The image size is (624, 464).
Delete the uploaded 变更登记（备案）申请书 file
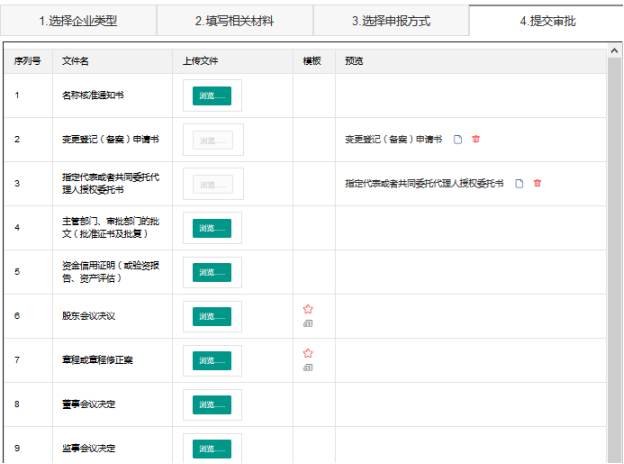pos(476,139)
